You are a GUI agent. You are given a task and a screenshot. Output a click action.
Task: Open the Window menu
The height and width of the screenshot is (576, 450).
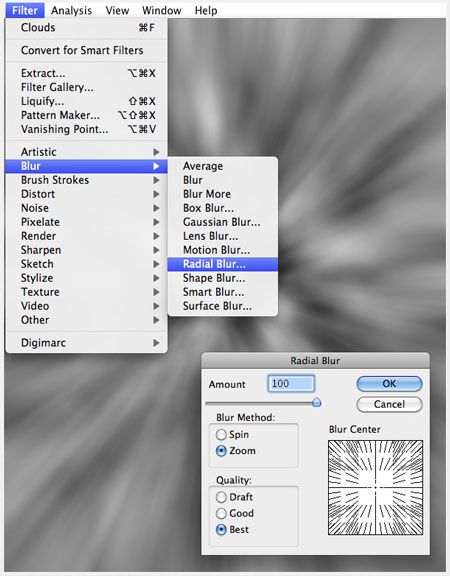pos(162,11)
